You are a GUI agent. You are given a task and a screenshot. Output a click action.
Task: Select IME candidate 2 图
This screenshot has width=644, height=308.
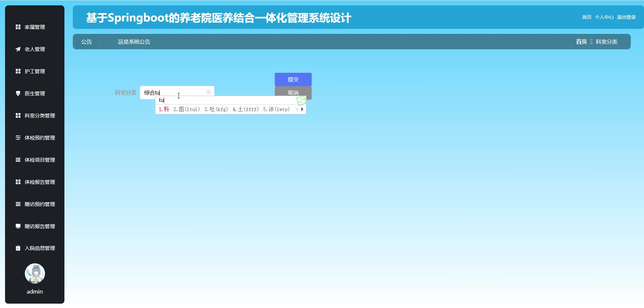coord(186,109)
